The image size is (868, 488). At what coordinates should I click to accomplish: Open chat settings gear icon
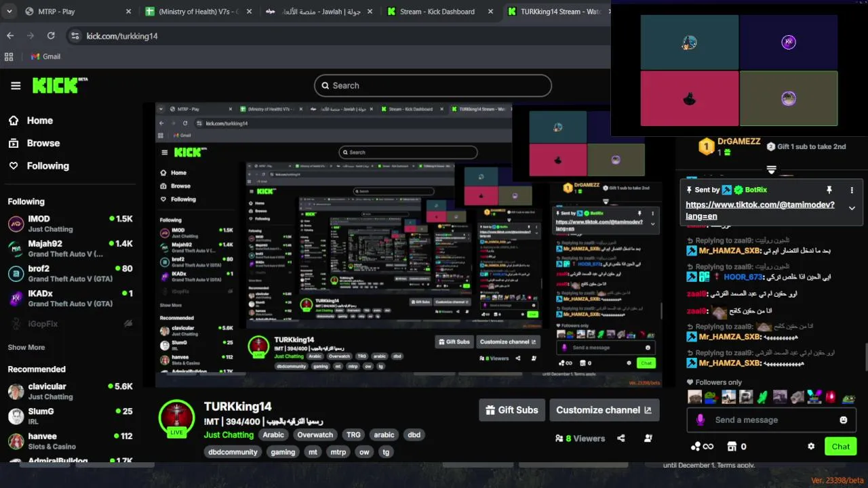(811, 447)
